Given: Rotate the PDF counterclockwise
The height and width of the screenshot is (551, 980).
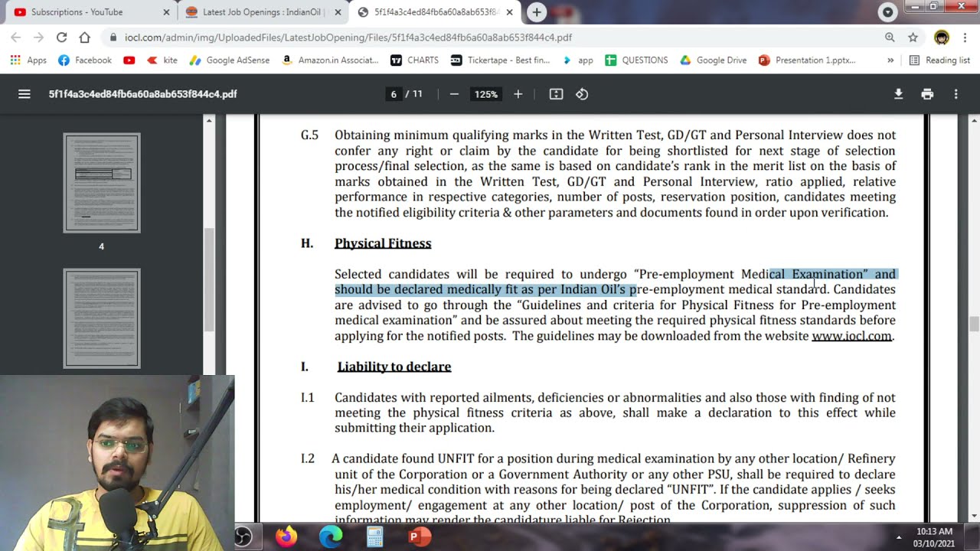Looking at the screenshot, I should tap(582, 94).
